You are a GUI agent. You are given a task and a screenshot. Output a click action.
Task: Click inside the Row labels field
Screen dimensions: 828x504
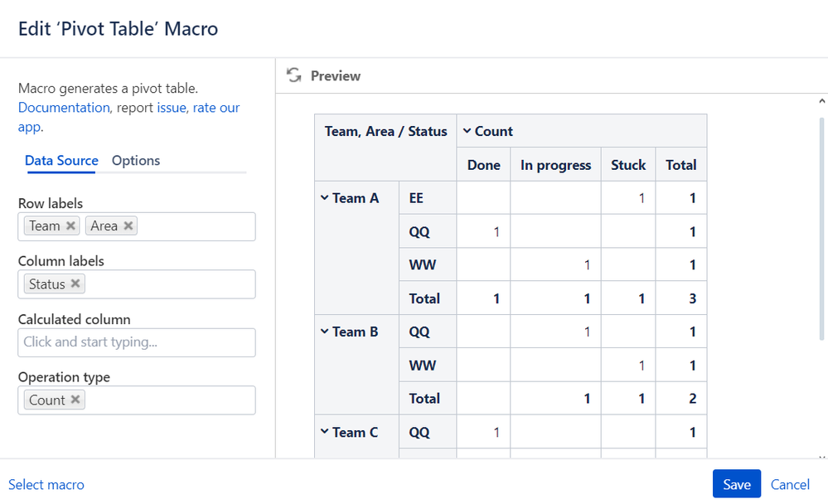[x=195, y=226]
